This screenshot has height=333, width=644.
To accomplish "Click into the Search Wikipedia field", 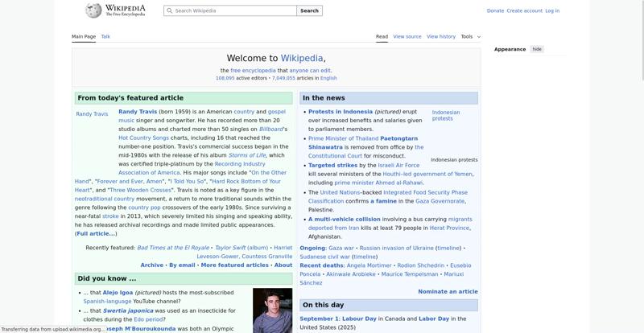I will 230,10.
